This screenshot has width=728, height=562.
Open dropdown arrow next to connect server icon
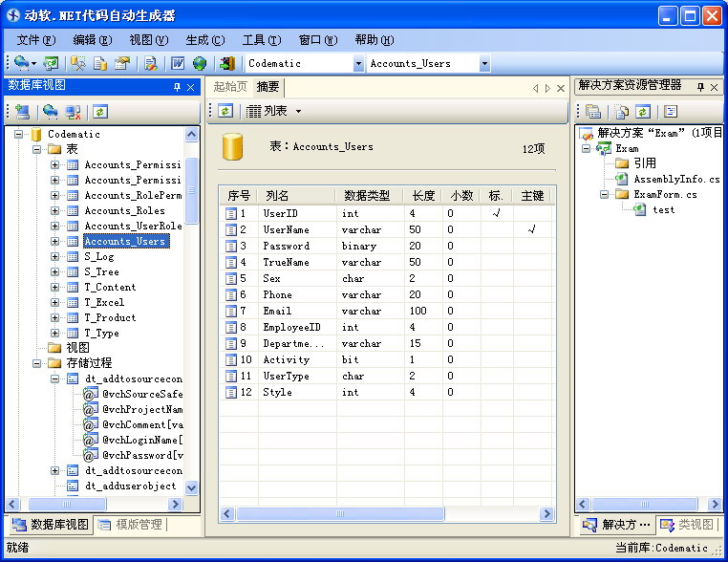tap(33, 64)
